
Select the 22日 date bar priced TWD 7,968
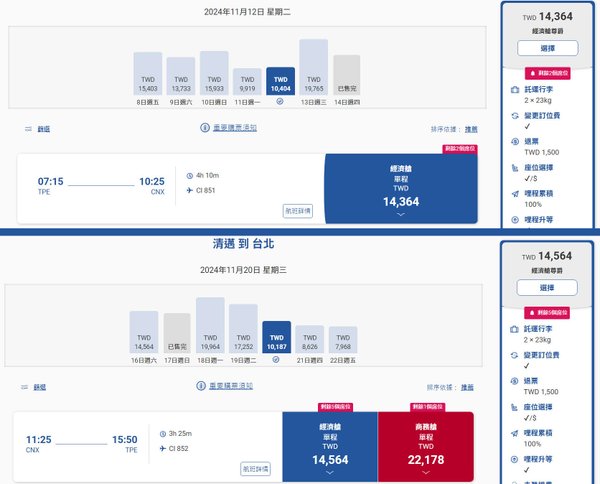pyautogui.click(x=343, y=340)
